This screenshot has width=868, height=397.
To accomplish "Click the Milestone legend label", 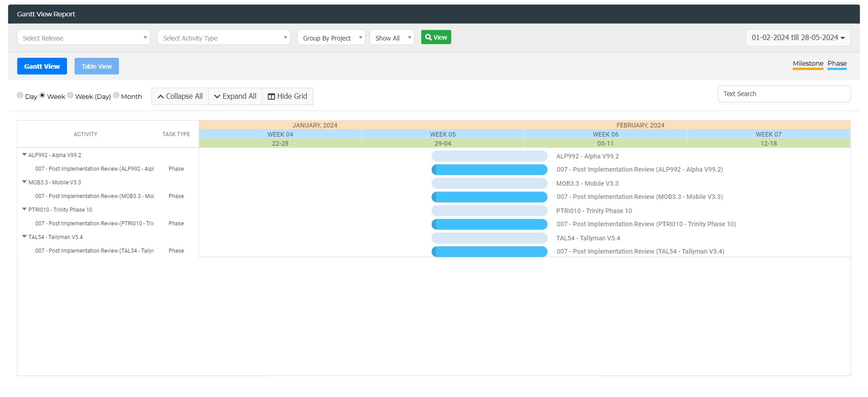I will pyautogui.click(x=808, y=64).
